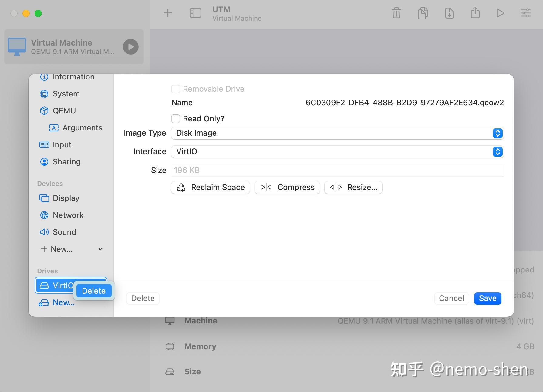Save the drive settings
Viewport: 543px width, 392px height.
click(x=487, y=298)
